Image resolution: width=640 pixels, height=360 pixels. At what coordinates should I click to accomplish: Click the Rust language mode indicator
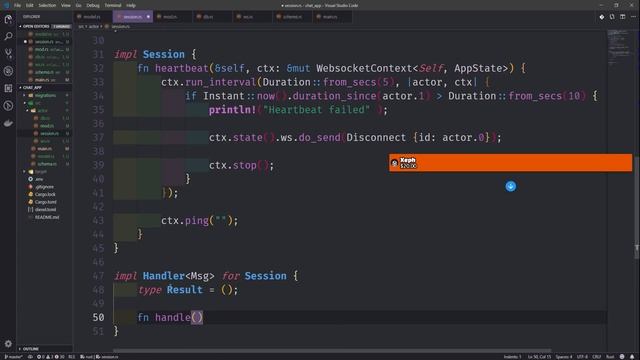click(610, 357)
